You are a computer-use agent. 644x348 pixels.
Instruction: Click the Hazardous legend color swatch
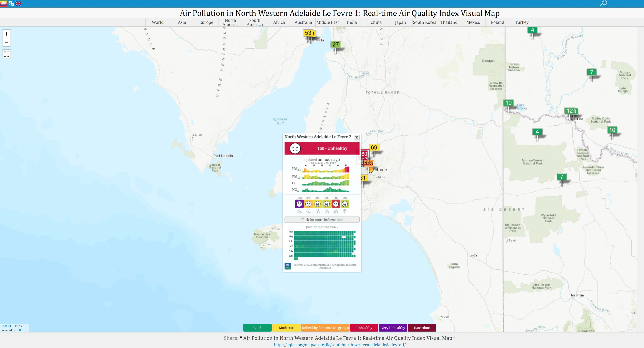point(422,328)
